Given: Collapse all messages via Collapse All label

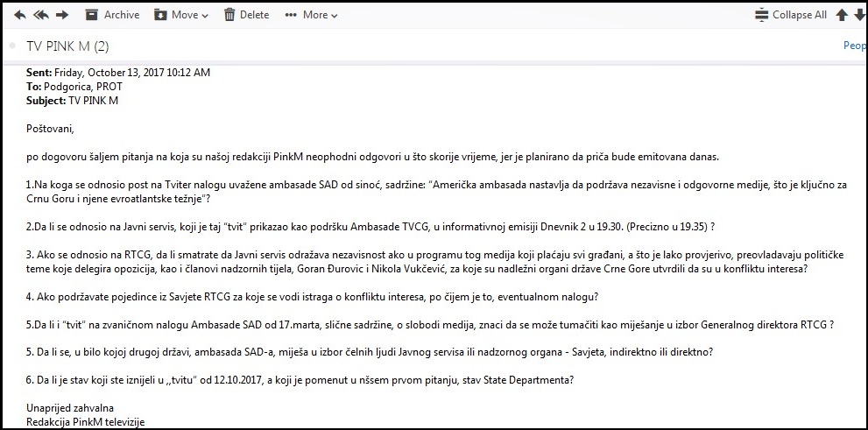Looking at the screenshot, I should click(x=800, y=15).
